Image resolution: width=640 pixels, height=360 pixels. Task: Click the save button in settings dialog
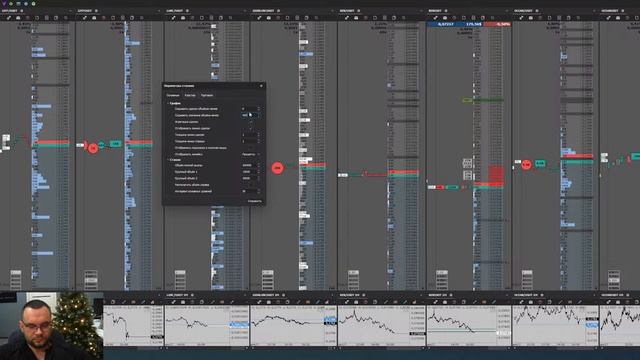click(255, 201)
